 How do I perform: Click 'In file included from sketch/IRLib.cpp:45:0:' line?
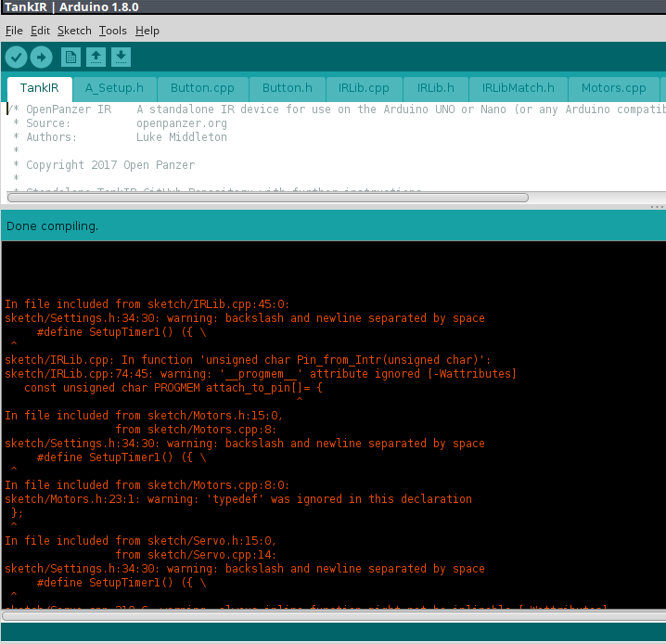pyautogui.click(x=147, y=304)
